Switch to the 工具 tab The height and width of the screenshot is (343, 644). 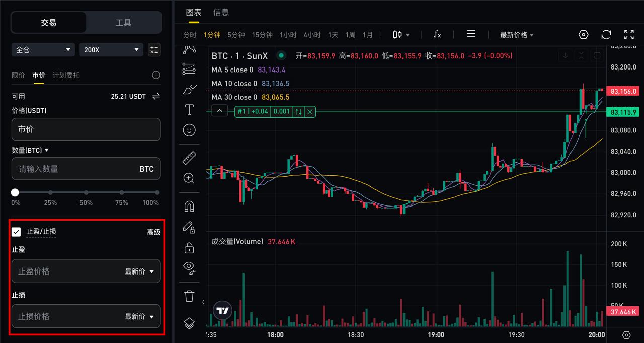(x=124, y=23)
